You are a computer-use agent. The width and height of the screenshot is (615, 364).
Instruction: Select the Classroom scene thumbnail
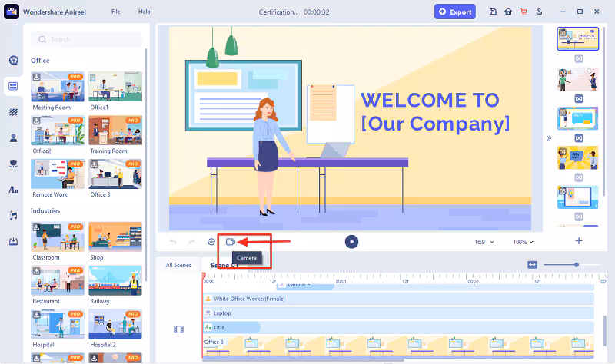point(58,237)
